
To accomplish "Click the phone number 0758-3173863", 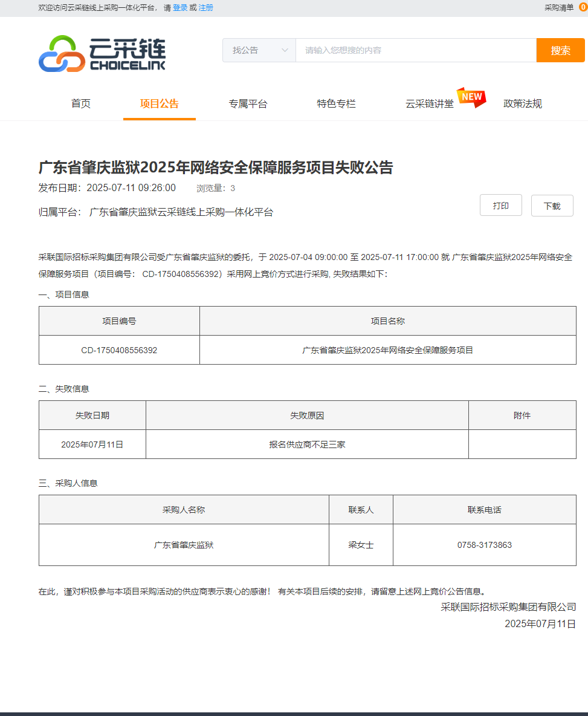I will pos(485,545).
